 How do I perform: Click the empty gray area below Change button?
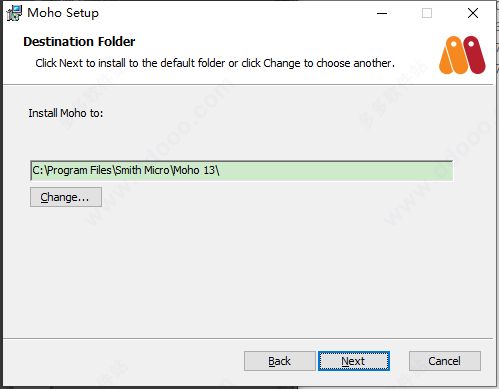point(248,272)
